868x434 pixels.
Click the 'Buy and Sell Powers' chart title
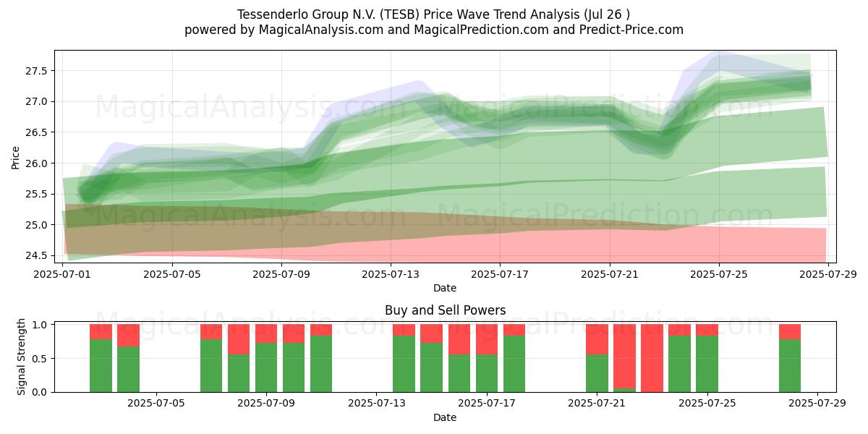click(x=445, y=310)
